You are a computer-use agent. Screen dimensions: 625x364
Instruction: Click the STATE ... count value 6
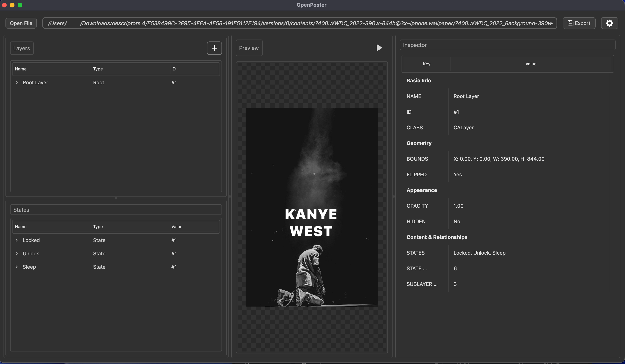pos(455,268)
